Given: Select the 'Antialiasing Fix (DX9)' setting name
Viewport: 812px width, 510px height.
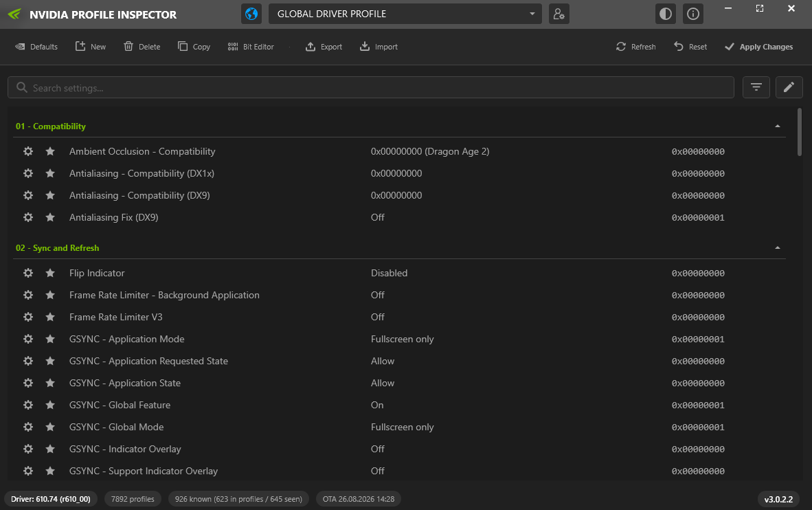Looking at the screenshot, I should click(x=114, y=217).
